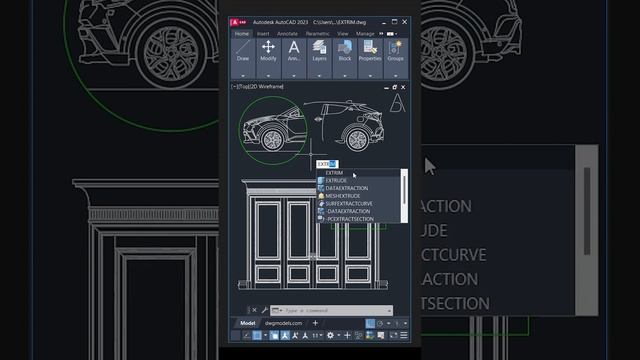Add a new layout with plus button
The image size is (640, 360).
315,323
